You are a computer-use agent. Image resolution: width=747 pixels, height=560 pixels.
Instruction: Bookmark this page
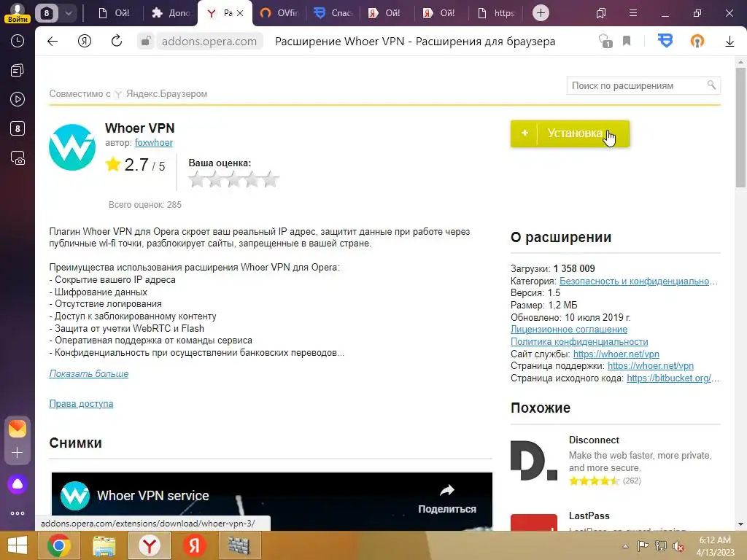click(627, 42)
